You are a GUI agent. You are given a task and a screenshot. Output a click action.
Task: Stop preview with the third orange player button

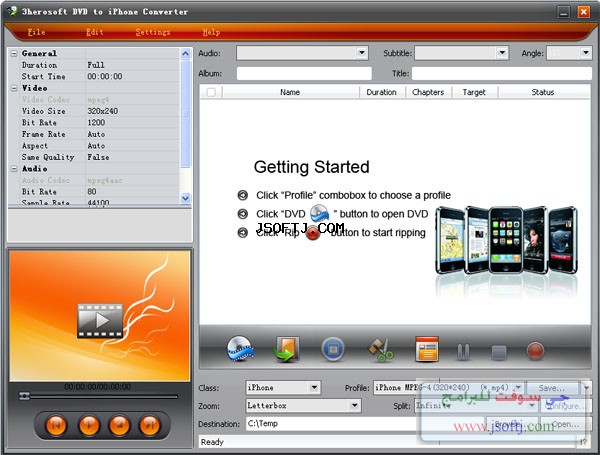pyautogui.click(x=119, y=425)
